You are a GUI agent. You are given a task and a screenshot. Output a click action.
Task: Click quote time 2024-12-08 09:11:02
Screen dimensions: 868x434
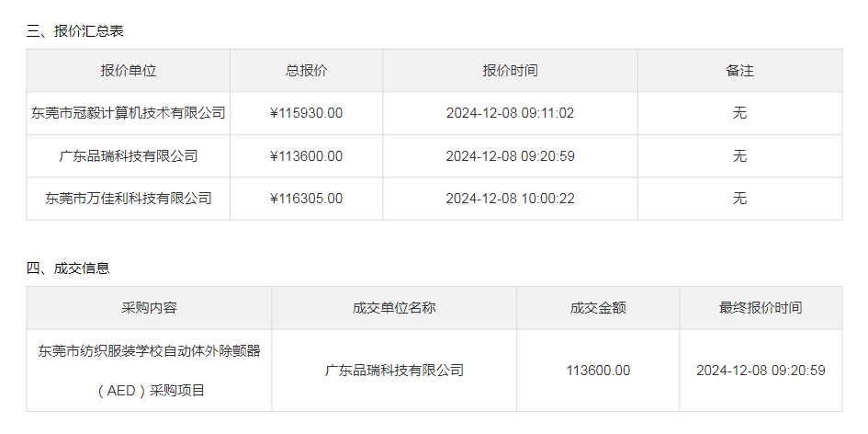pyautogui.click(x=510, y=113)
